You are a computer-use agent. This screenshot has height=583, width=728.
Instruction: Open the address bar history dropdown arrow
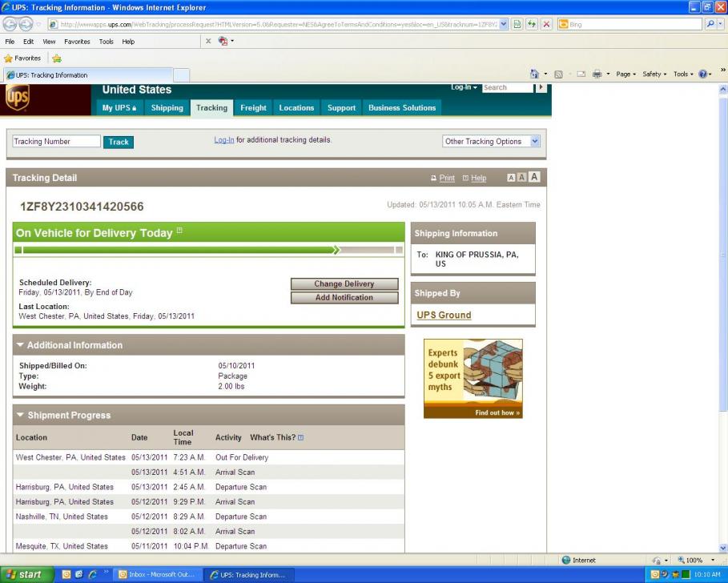click(503, 24)
